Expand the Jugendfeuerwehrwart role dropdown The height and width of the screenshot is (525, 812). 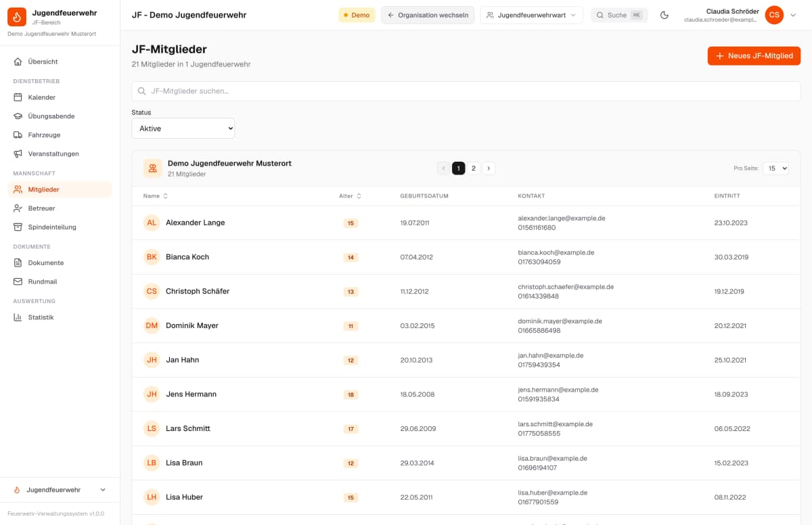[531, 15]
